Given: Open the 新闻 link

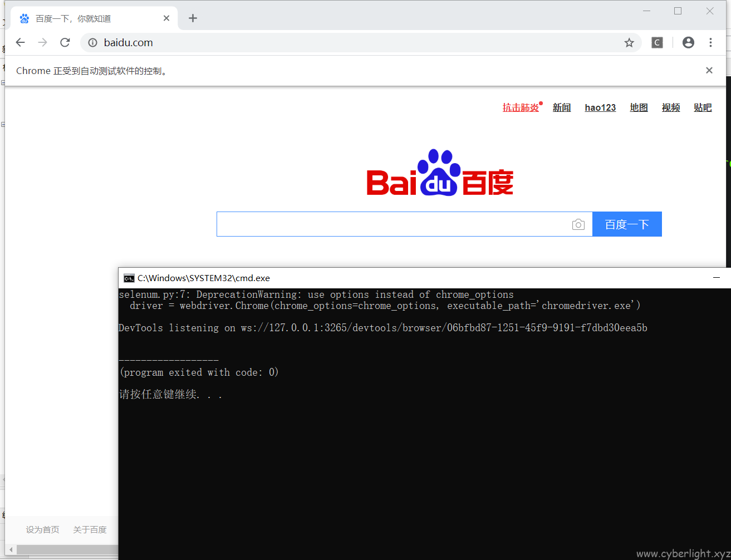Looking at the screenshot, I should tap(562, 107).
